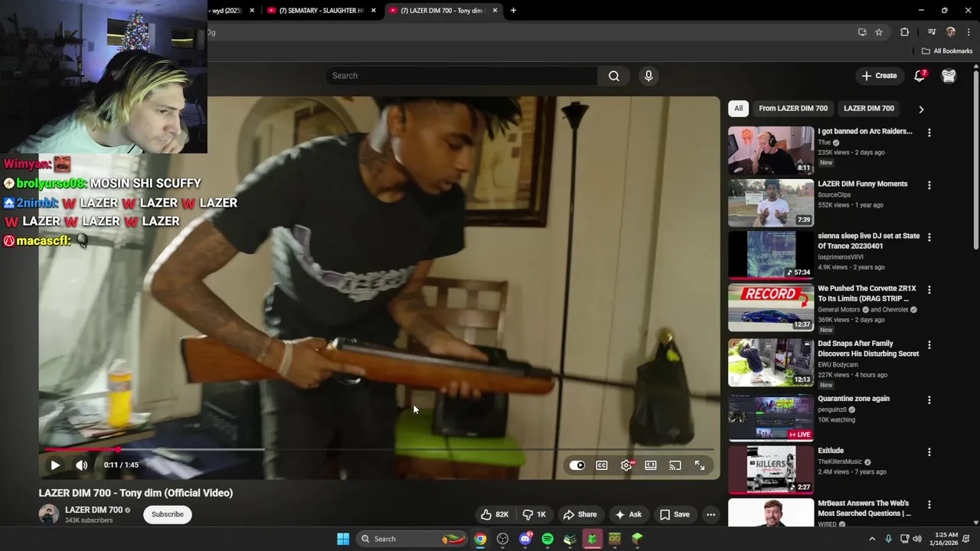Seek on the red video progress bar

380,450
